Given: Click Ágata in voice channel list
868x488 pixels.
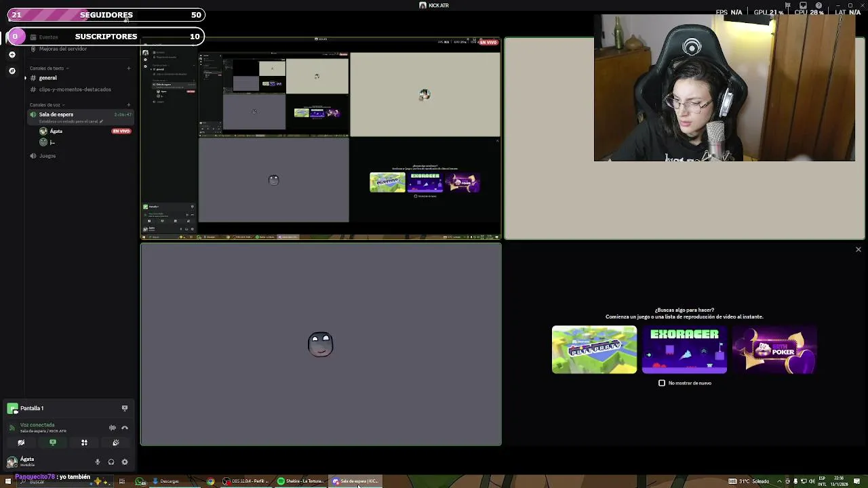Looking at the screenshot, I should point(56,131).
